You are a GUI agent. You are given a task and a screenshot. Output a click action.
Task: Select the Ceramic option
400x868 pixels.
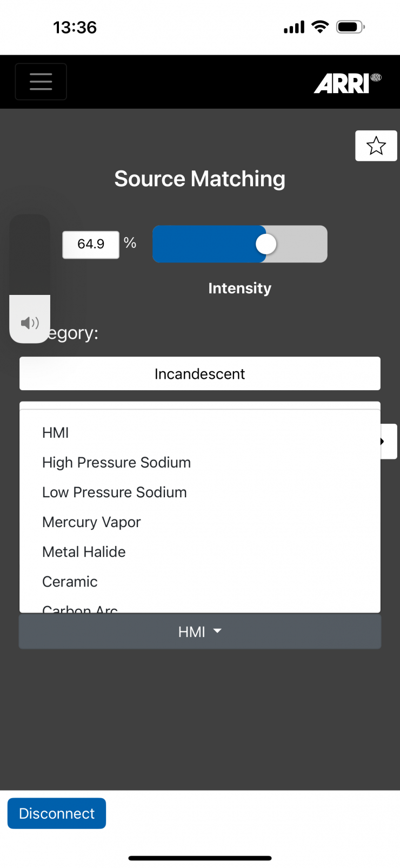point(70,582)
